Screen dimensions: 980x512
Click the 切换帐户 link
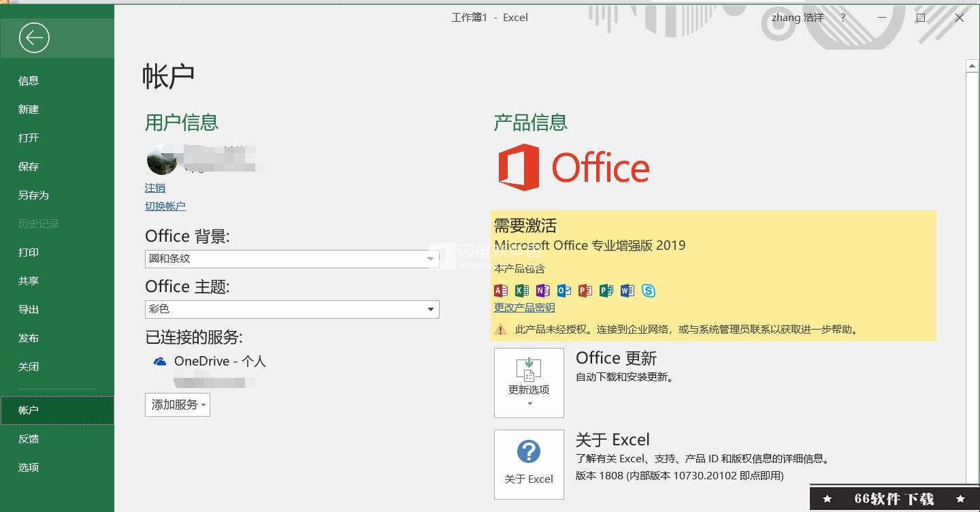(165, 206)
